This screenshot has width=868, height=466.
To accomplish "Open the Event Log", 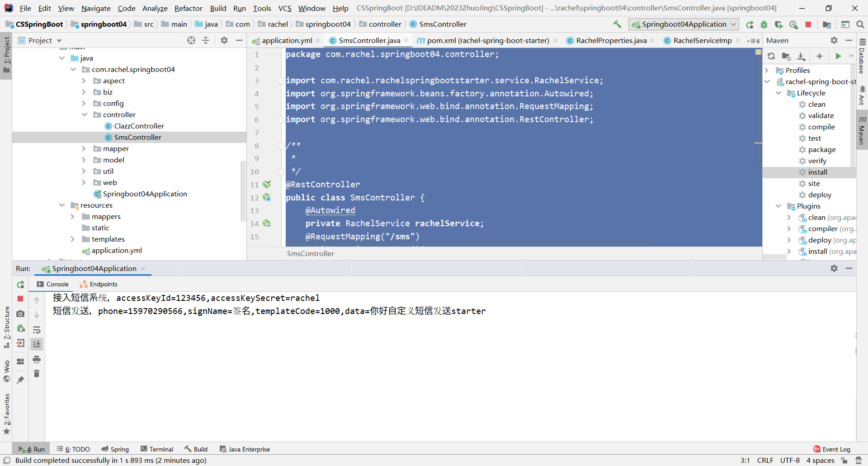I will [835, 449].
